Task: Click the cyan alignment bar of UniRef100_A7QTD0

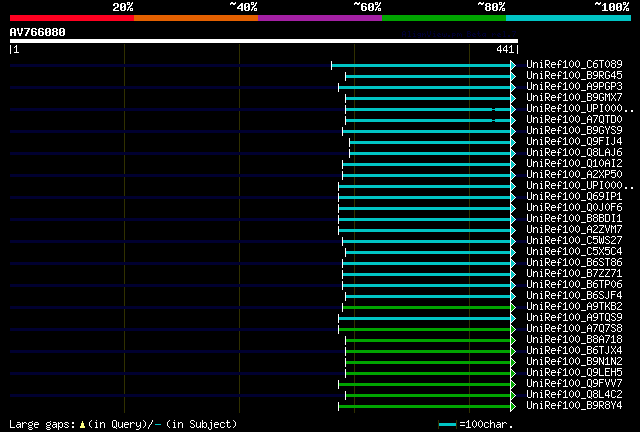Action: click(428, 120)
